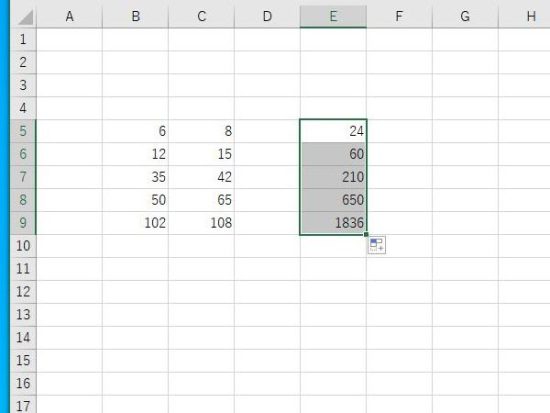Click the fill handle of the selection
550x413 pixels.
[366, 234]
